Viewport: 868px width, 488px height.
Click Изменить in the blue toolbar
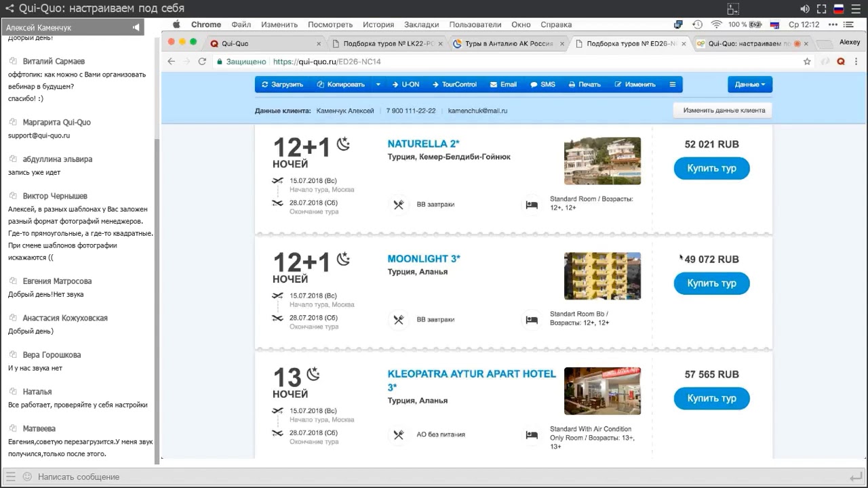pyautogui.click(x=635, y=85)
